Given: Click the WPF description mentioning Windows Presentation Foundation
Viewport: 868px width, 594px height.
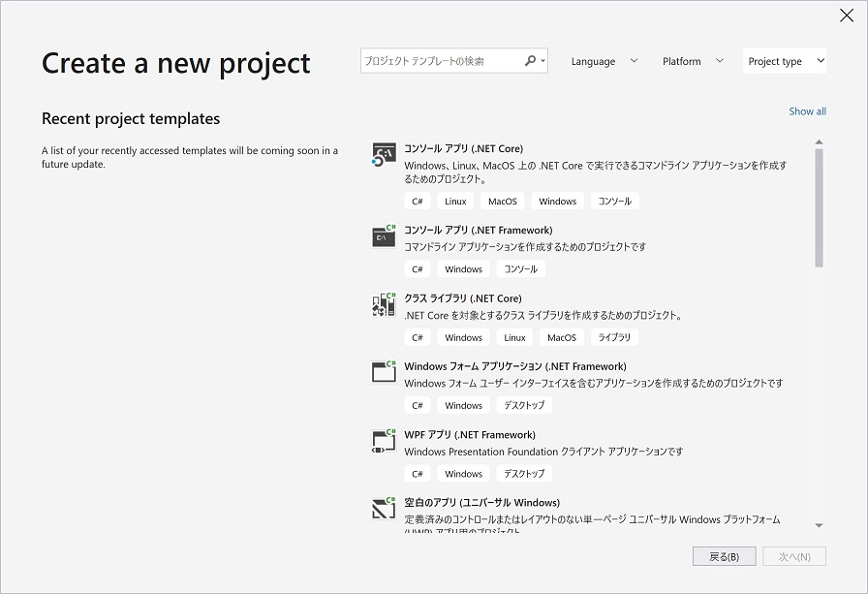Looking at the screenshot, I should [543, 452].
